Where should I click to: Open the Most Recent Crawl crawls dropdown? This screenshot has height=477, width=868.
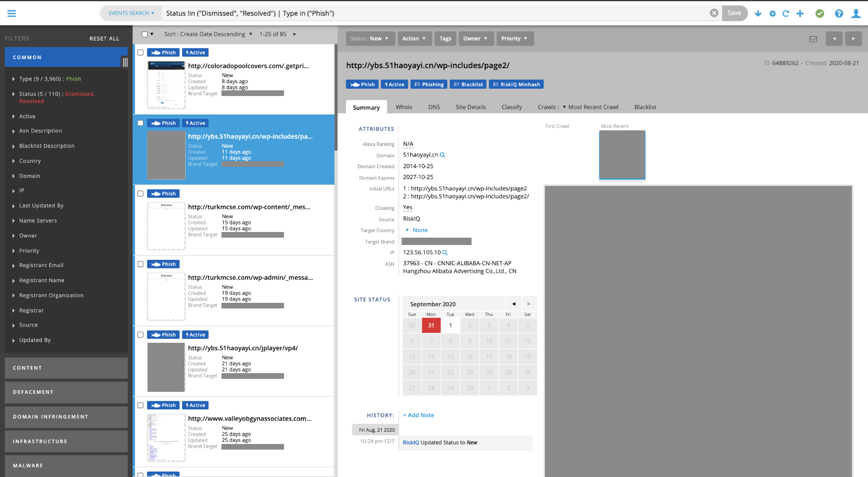(591, 107)
